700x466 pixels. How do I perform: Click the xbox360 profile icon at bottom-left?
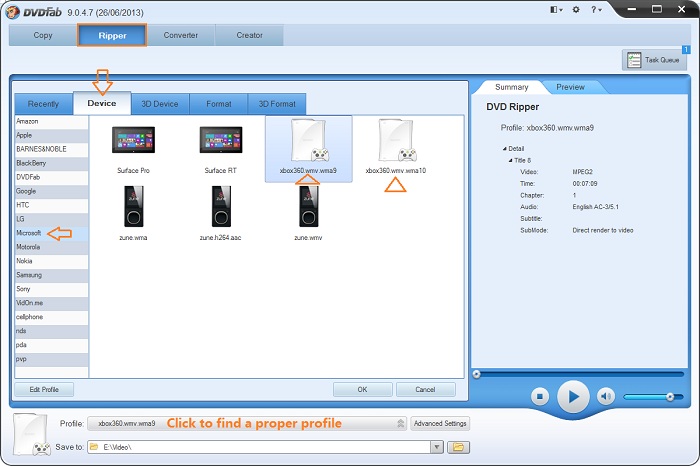click(31, 435)
